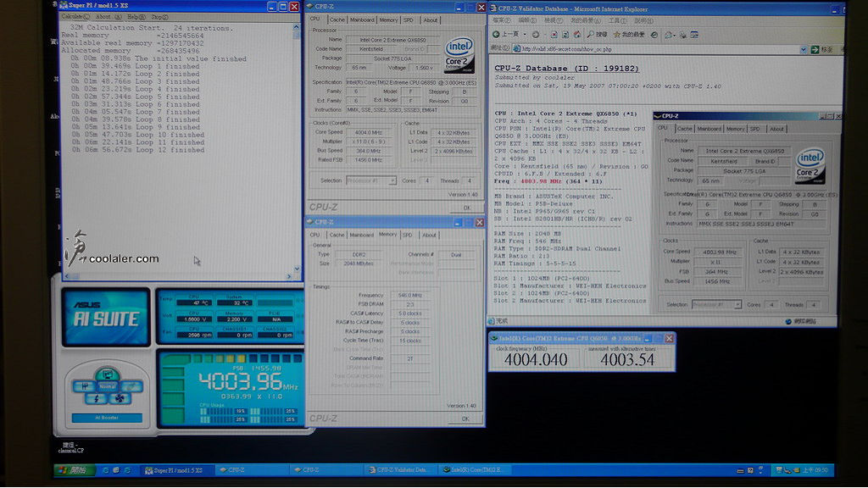The image size is (868, 488).
Task: Switch to the SPD tab in top CPU-Z window
Action: point(409,20)
